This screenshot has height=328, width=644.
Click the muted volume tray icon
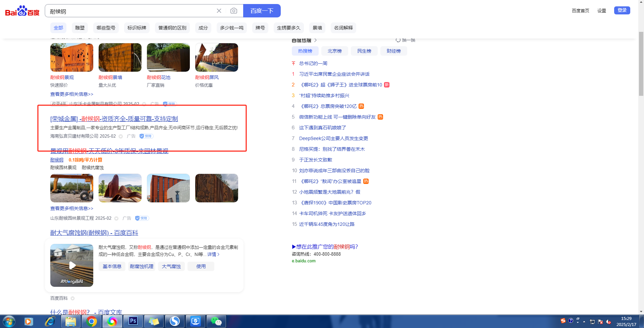pyautogui.click(x=608, y=322)
